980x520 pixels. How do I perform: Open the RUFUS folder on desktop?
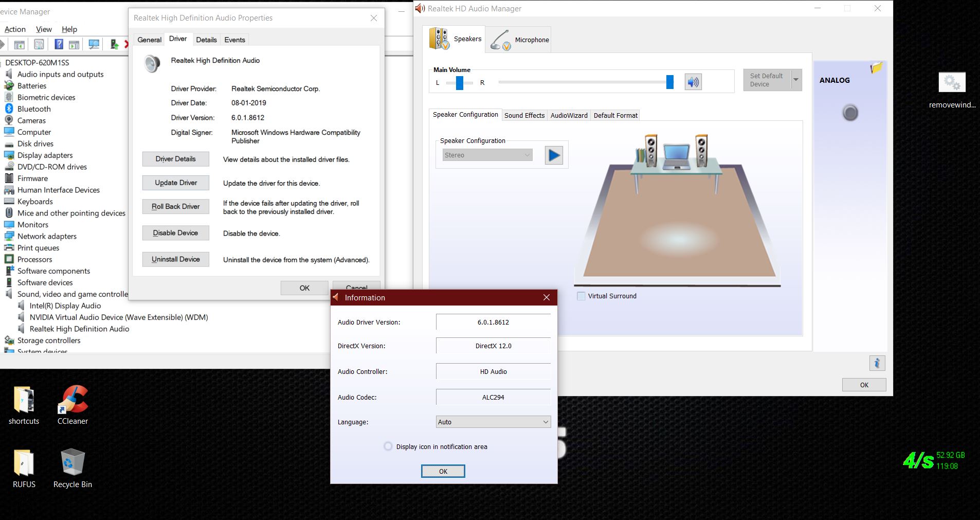(24, 468)
